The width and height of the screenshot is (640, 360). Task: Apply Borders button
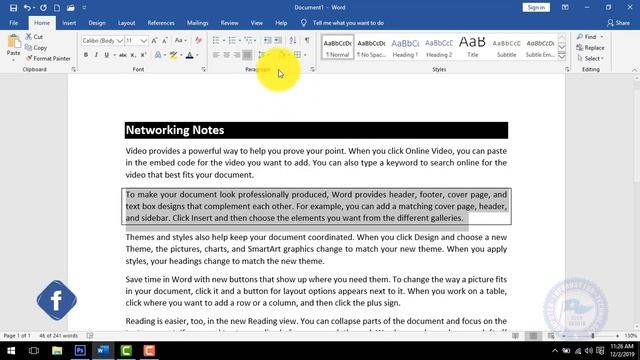(x=298, y=55)
